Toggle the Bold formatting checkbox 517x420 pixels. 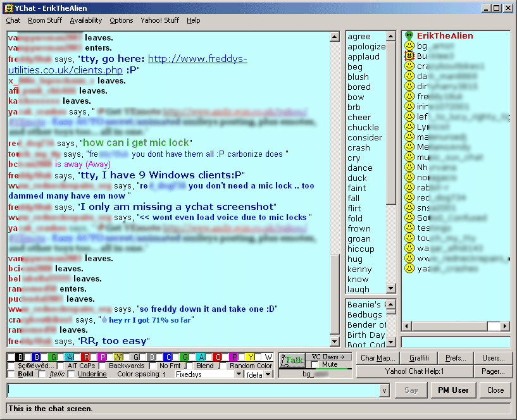(x=11, y=374)
